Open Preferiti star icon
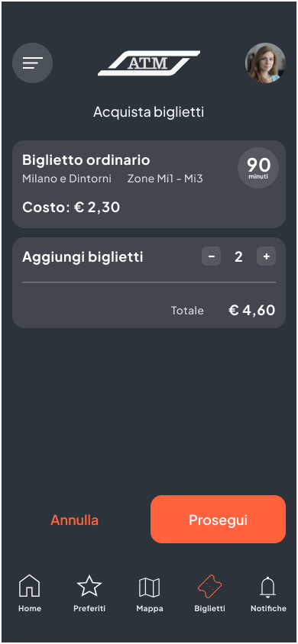Image resolution: width=298 pixels, height=644 pixels. click(x=89, y=586)
